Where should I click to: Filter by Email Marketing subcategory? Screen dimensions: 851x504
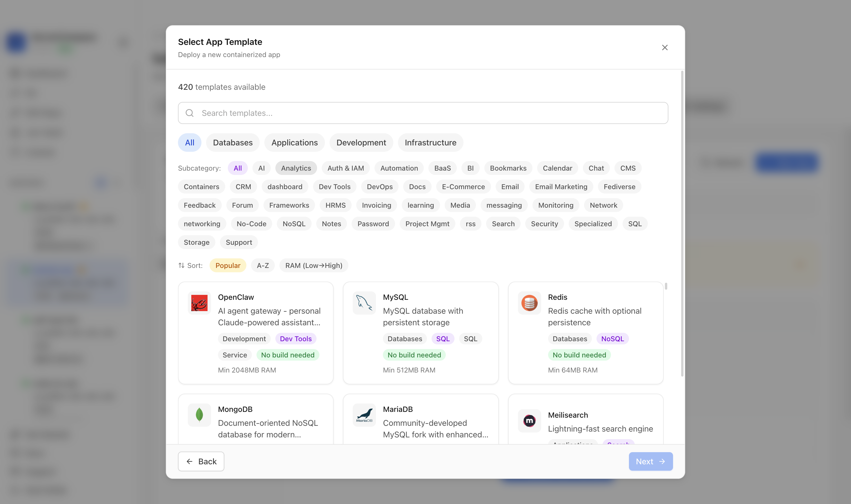click(561, 187)
